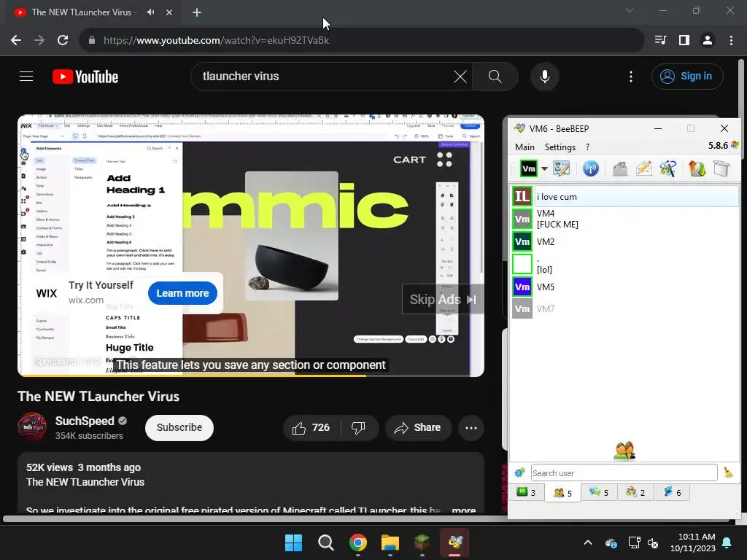Like the video with 726 likes
747x560 pixels.
tap(312, 427)
